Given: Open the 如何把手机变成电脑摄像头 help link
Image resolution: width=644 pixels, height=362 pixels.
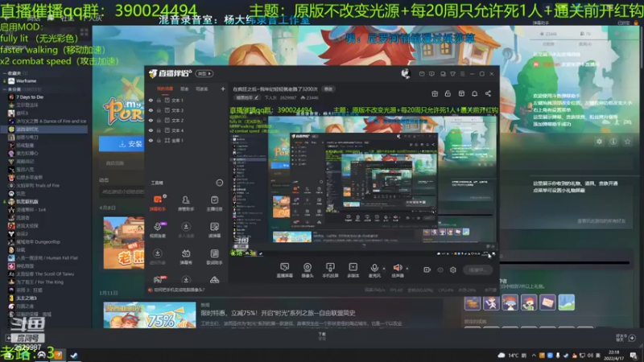Looking at the screenshot, I should point(180,290).
